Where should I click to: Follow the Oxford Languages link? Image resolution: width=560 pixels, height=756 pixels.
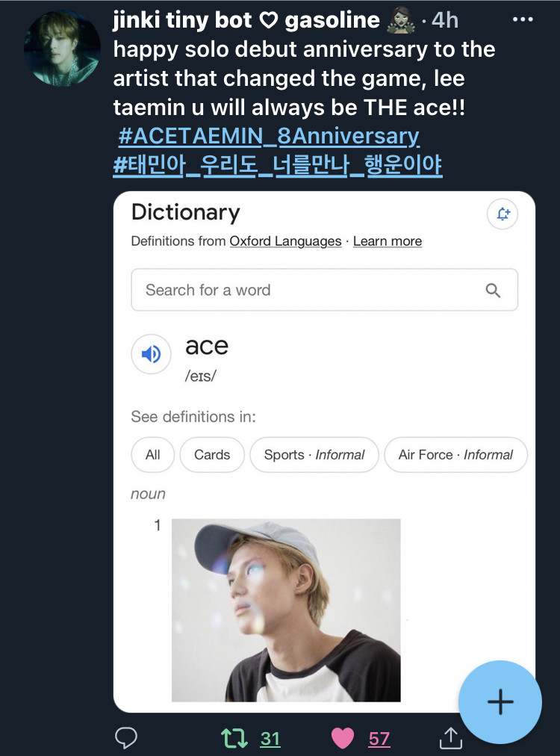coord(285,241)
